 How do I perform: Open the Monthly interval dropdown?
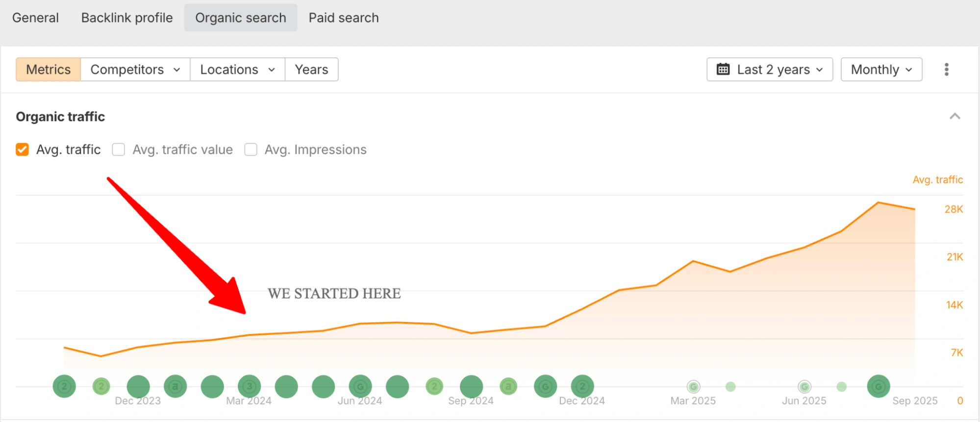[881, 70]
